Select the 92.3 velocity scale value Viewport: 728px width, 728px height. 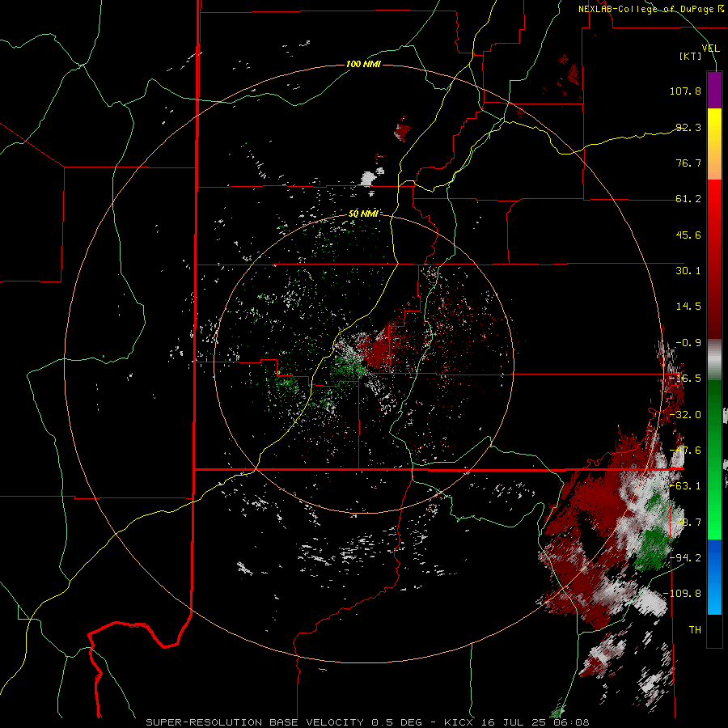click(x=688, y=127)
